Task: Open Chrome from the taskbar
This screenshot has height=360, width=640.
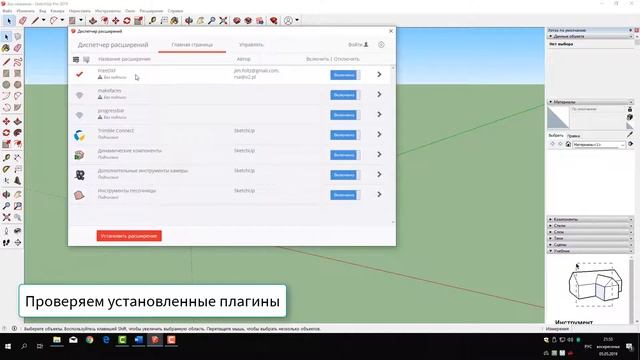Action: point(90,340)
